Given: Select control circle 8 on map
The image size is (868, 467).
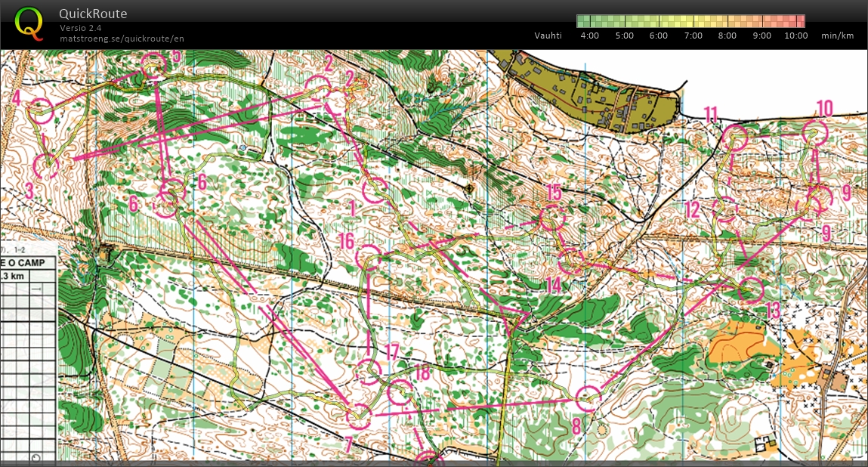Looking at the screenshot, I should tap(588, 397).
